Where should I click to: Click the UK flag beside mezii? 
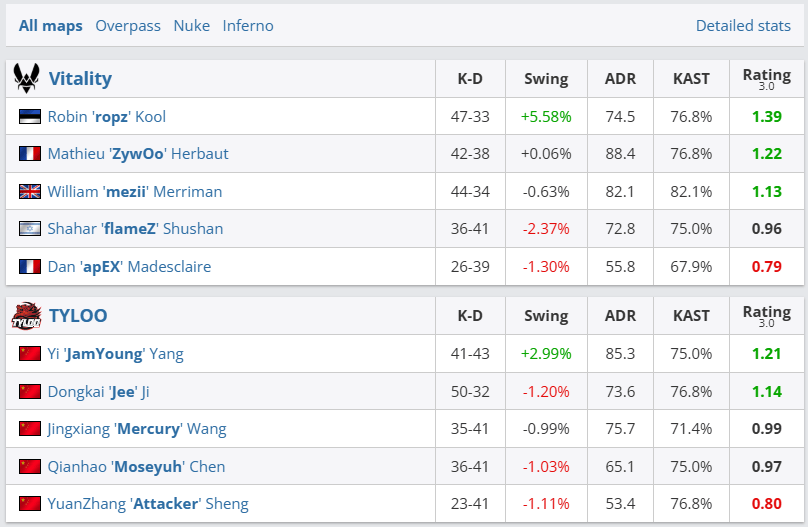point(30,192)
